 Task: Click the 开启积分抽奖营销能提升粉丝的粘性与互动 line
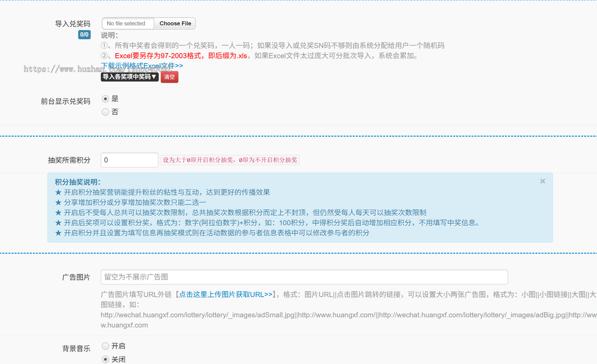pyautogui.click(x=163, y=192)
